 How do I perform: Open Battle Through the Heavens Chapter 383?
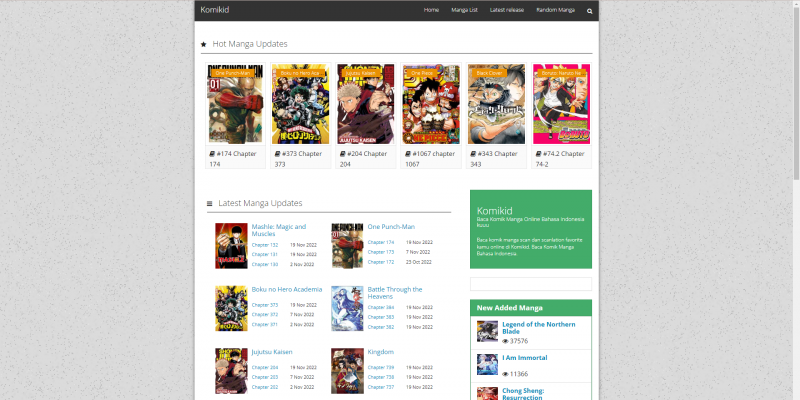pos(381,317)
